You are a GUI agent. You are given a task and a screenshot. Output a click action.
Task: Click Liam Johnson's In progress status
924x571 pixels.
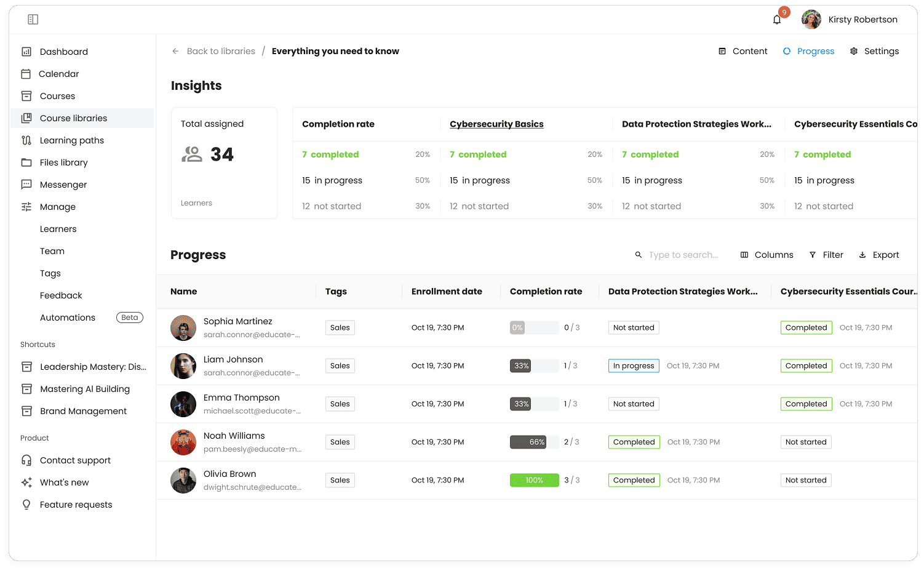(x=634, y=365)
